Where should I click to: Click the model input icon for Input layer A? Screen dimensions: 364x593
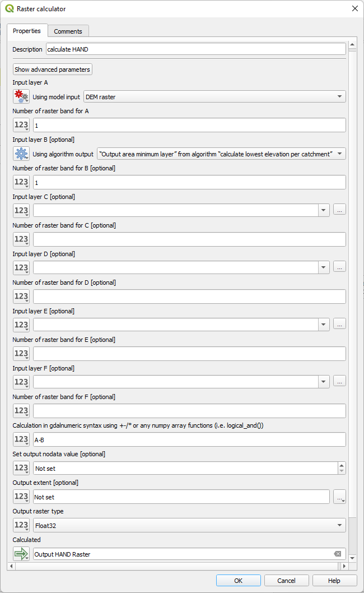click(21, 96)
